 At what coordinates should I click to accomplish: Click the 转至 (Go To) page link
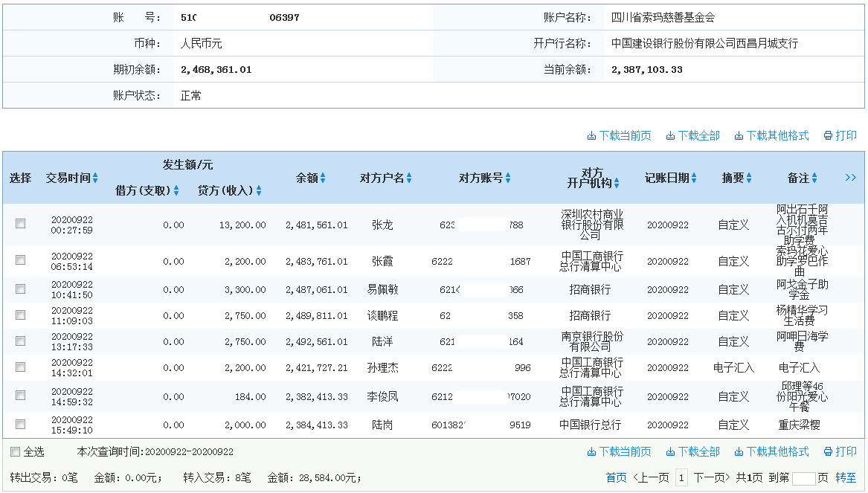[846, 477]
